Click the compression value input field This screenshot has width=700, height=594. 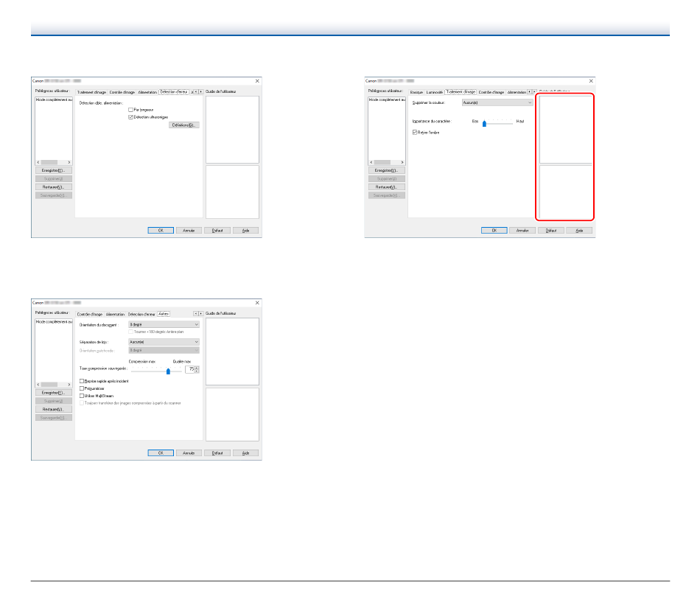click(x=190, y=369)
